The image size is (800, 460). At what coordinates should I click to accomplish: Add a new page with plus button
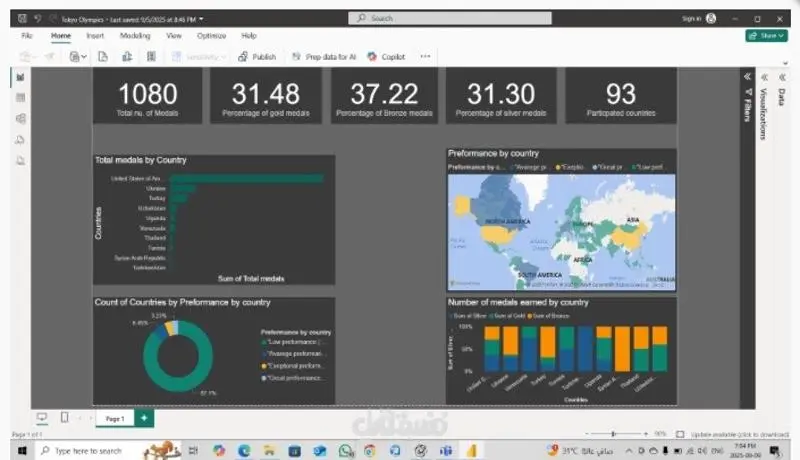pyautogui.click(x=144, y=418)
